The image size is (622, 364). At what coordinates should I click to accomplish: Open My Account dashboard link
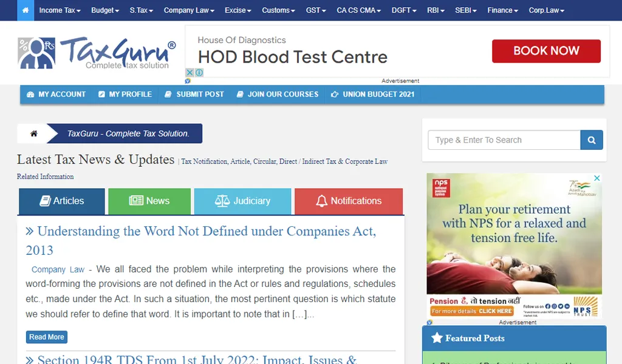[x=56, y=94]
